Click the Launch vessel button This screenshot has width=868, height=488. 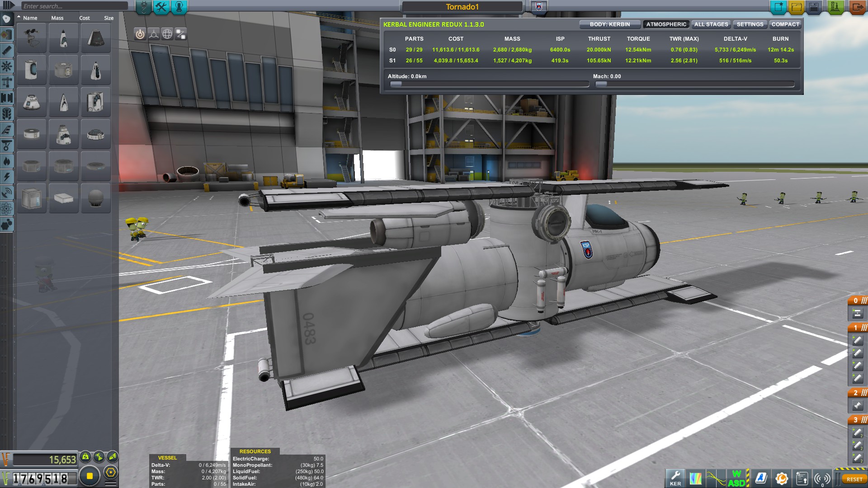(x=835, y=7)
